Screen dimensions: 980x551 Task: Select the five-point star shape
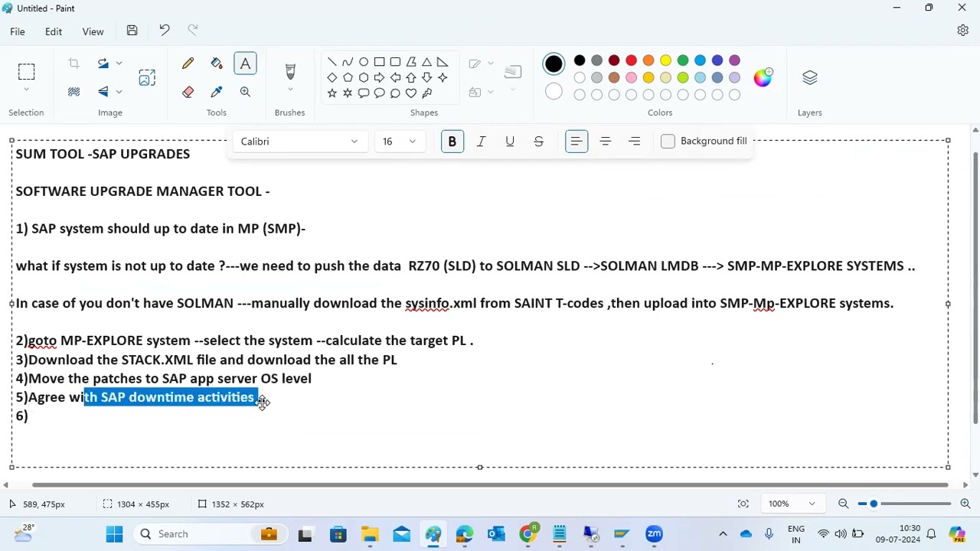point(332,93)
